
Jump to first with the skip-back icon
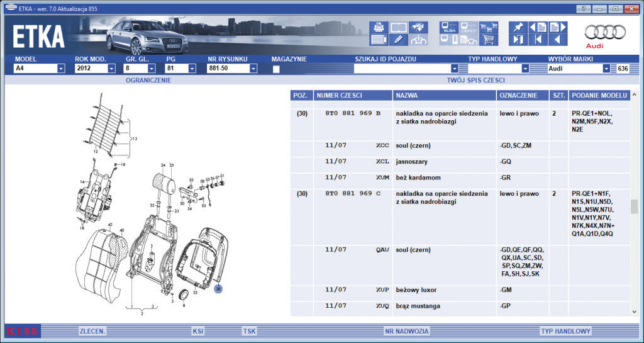point(538,40)
